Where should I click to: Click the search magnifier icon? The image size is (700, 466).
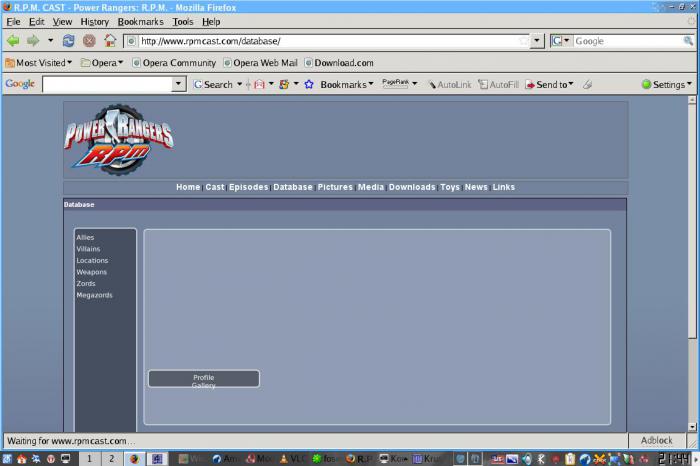[688, 41]
